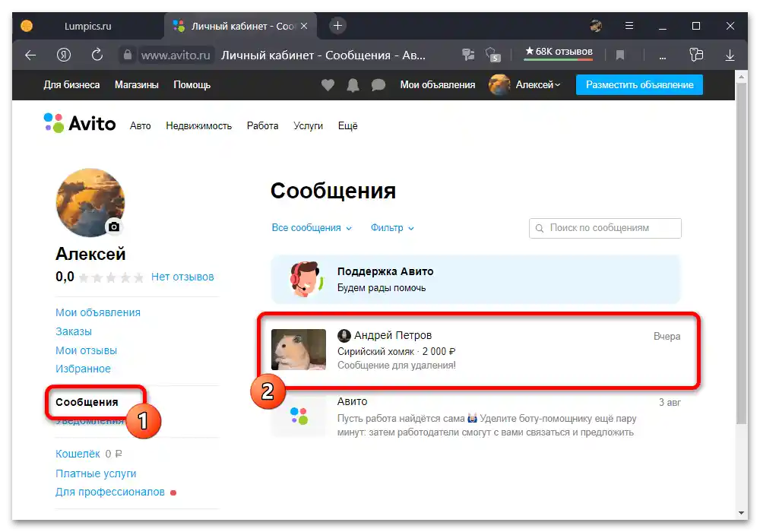The image size is (760, 532).
Task: Switch to the Lumpics.ru tab
Action: [x=87, y=26]
